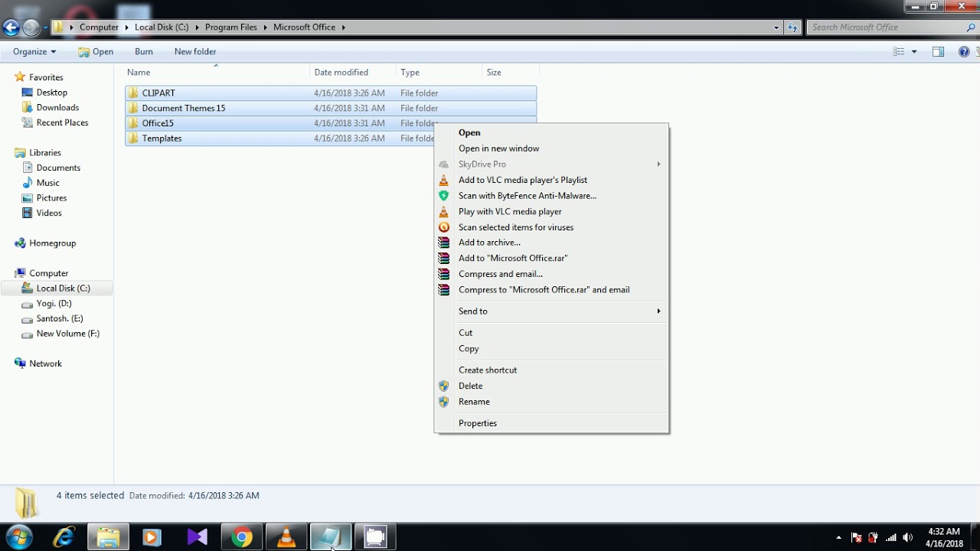Viewport: 980px width, 551px height.
Task: Click the Computer breadcrumb in address bar
Action: pyautogui.click(x=99, y=27)
